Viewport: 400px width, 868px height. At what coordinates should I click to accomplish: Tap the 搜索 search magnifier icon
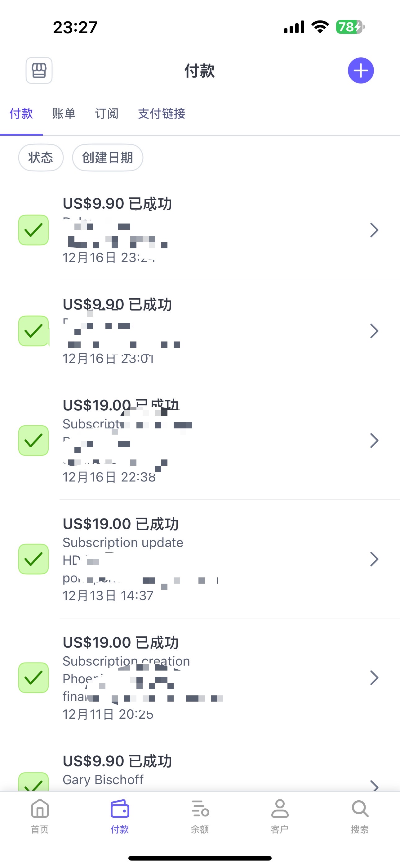click(x=360, y=809)
